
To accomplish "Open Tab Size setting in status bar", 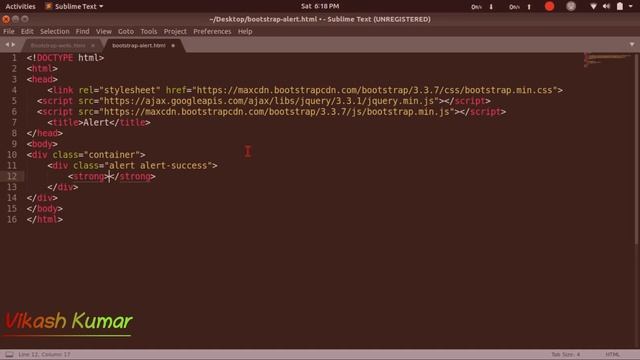I will tap(565, 354).
